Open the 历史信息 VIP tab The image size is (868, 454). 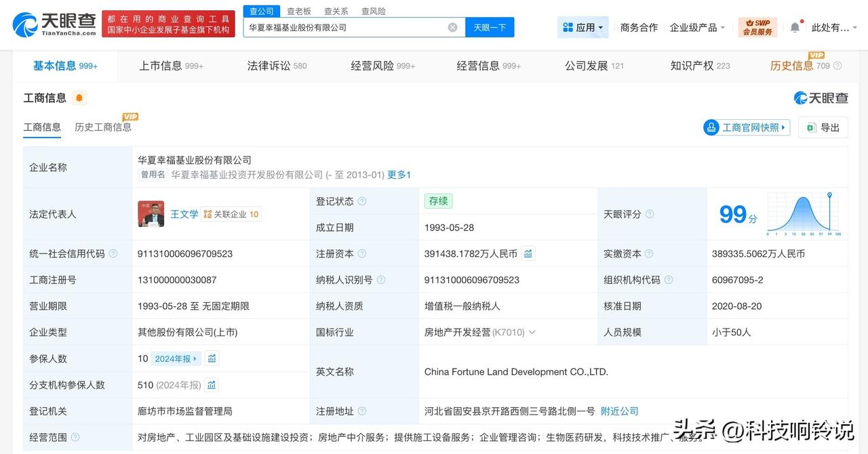(800, 66)
